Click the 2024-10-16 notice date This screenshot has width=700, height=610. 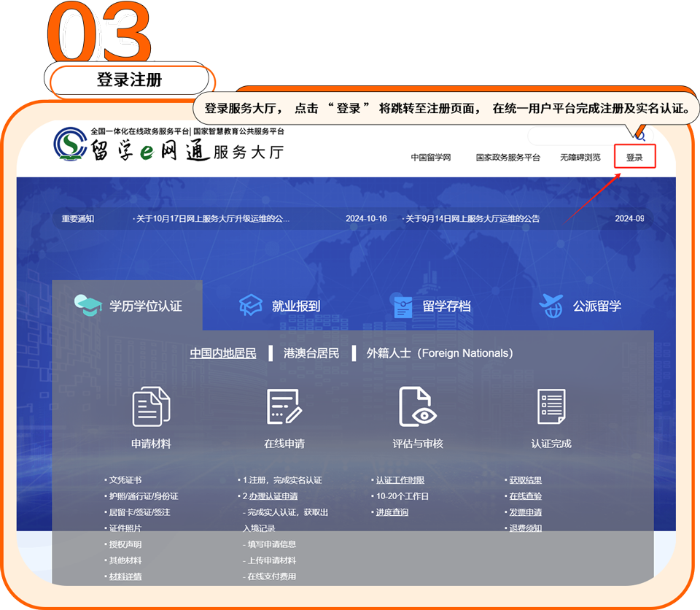pyautogui.click(x=366, y=218)
